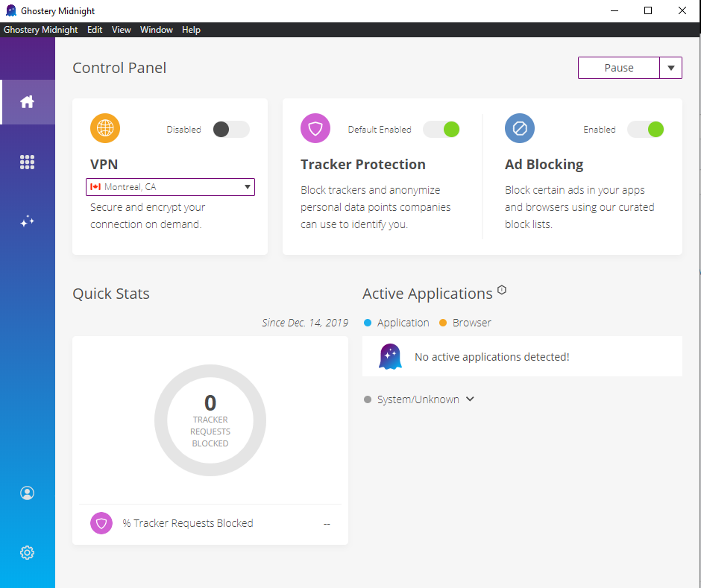This screenshot has height=588, width=701.
Task: Open the apps grid sidebar icon
Action: tap(28, 162)
